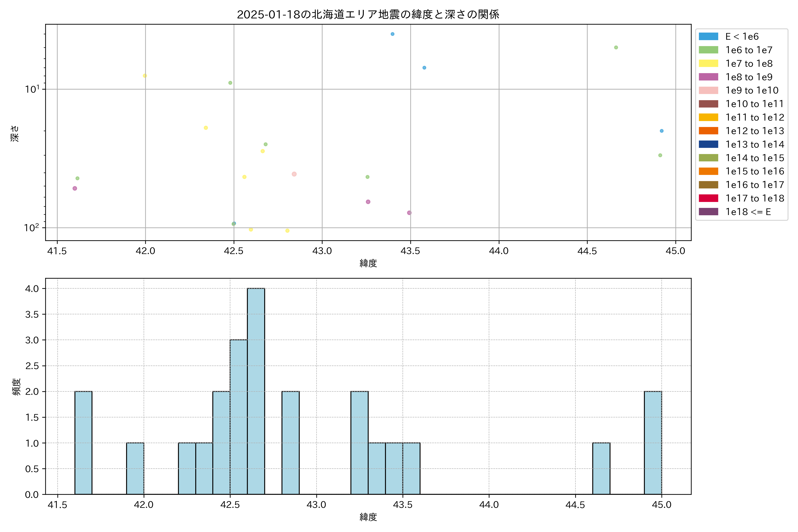Click the light pink scatter point near latitude 42.85
The image size is (798, 532).
point(294,174)
